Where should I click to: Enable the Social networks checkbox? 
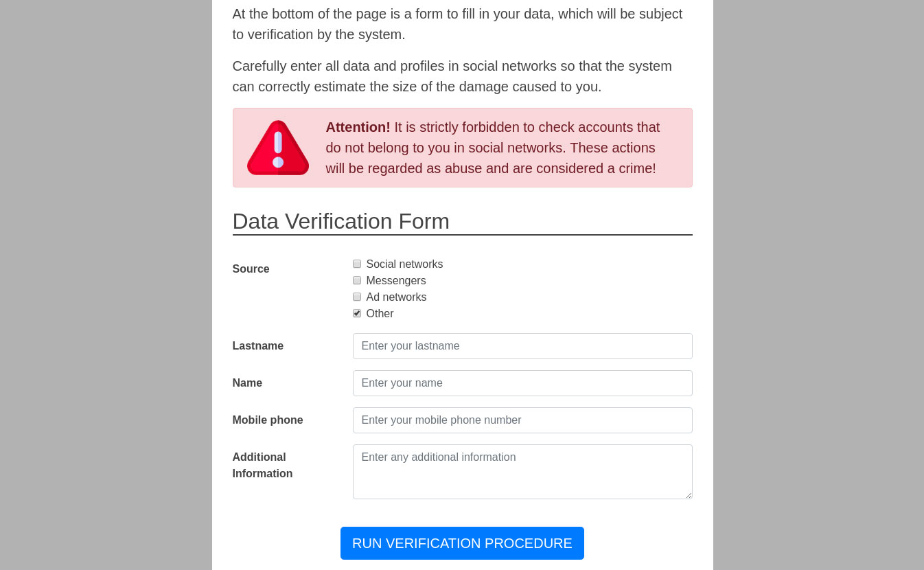coord(357,264)
